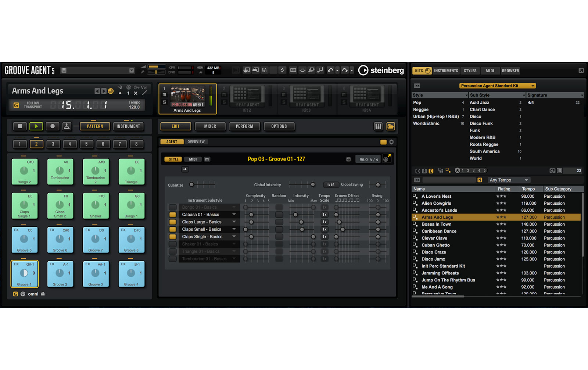
Task: Disable the Claps Small - Basics instrument
Action: click(x=172, y=229)
